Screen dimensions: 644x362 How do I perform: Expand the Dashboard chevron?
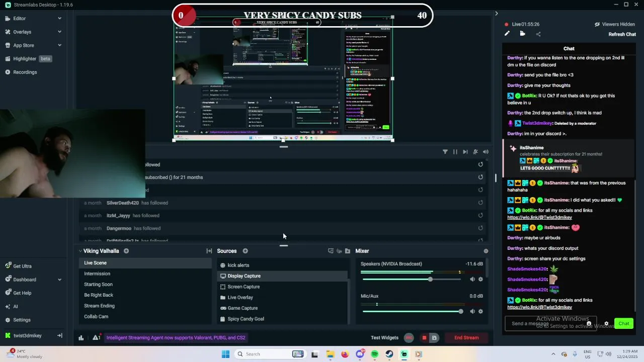pyautogui.click(x=59, y=280)
